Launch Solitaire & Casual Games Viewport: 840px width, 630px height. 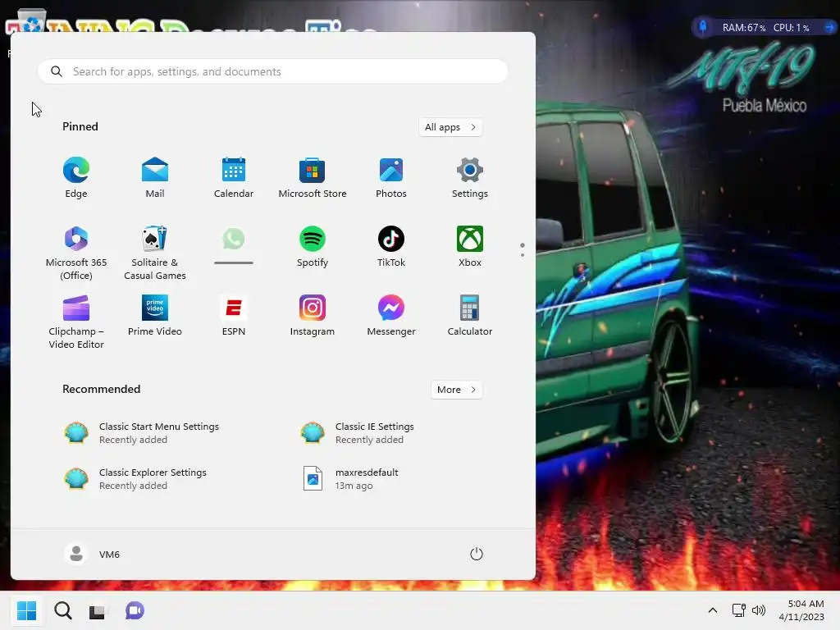pos(155,253)
